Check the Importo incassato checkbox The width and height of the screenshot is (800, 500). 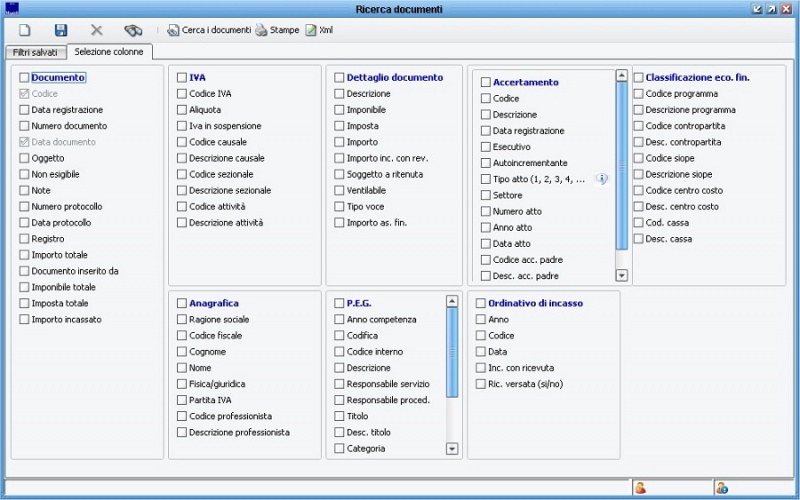pos(24,319)
